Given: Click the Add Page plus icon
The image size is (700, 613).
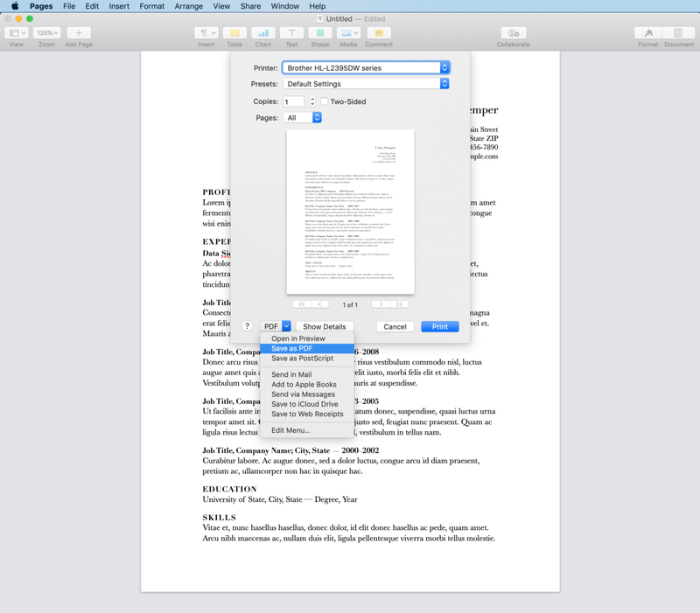Looking at the screenshot, I should 79,33.
